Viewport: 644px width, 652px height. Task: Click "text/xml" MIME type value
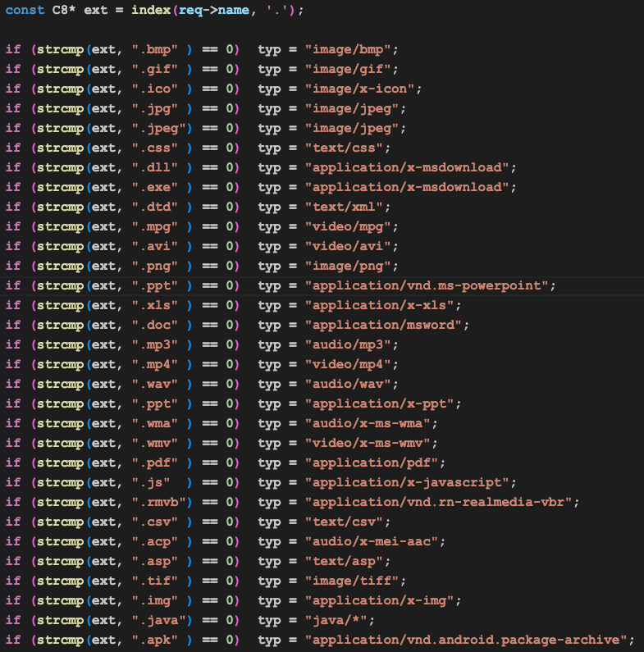pyautogui.click(x=346, y=207)
